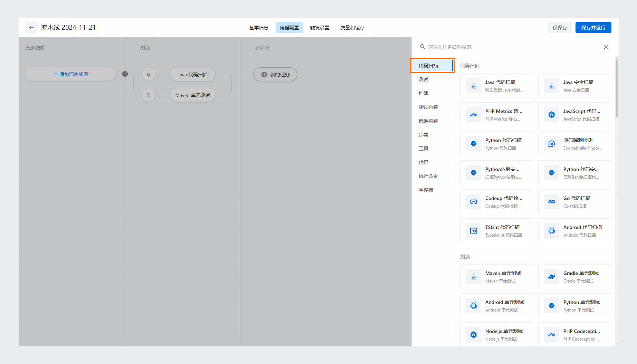Click the 新的任务 button
Screen dimensions: 637x364
275,74
